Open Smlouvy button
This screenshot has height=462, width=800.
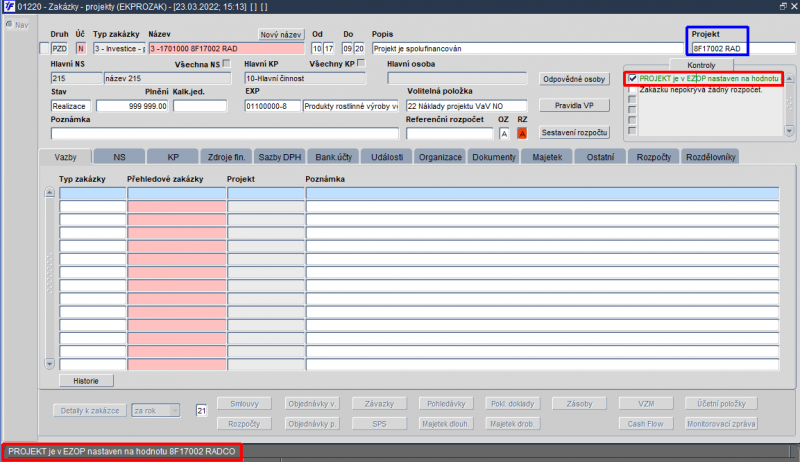244,404
